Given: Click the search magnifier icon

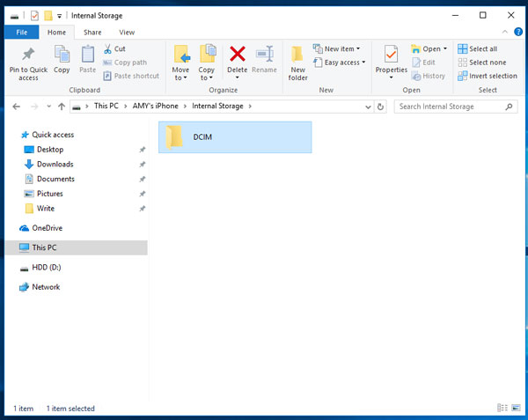Looking at the screenshot, I should 509,107.
